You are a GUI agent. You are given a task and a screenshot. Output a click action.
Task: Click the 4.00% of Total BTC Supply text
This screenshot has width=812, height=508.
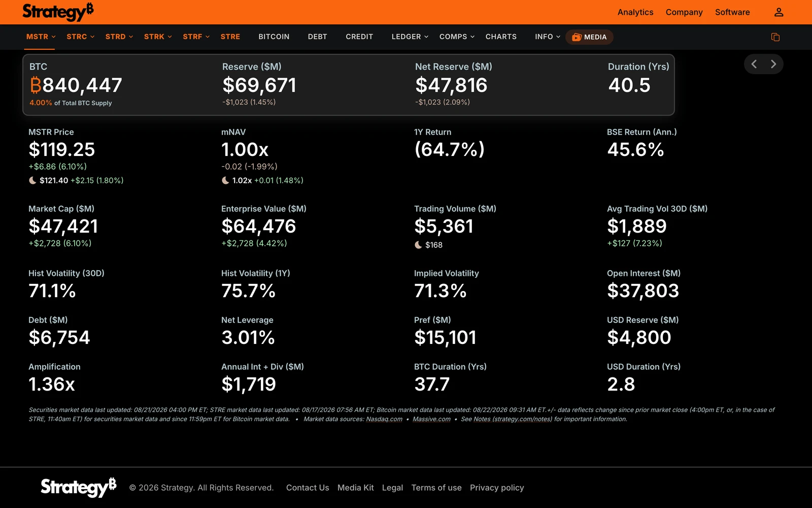pyautogui.click(x=71, y=103)
